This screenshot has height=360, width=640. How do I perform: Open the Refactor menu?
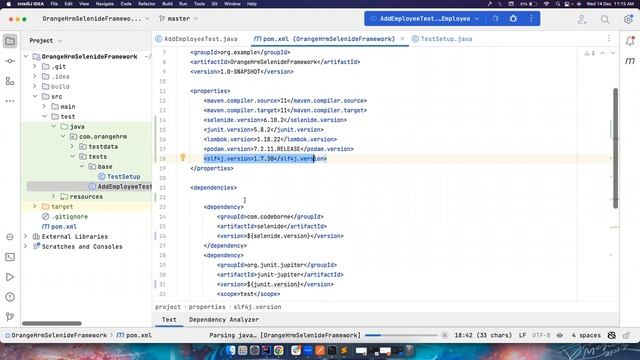point(146,4)
